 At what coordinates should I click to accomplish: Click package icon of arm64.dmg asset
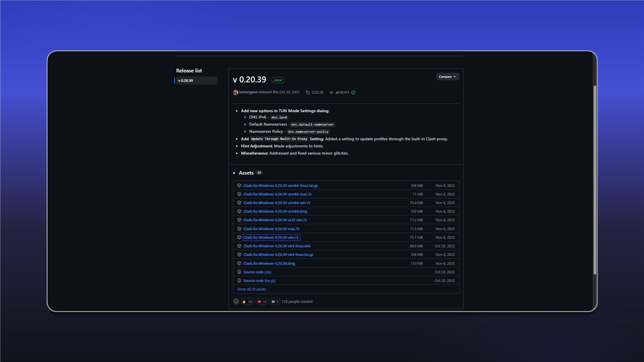click(x=239, y=212)
